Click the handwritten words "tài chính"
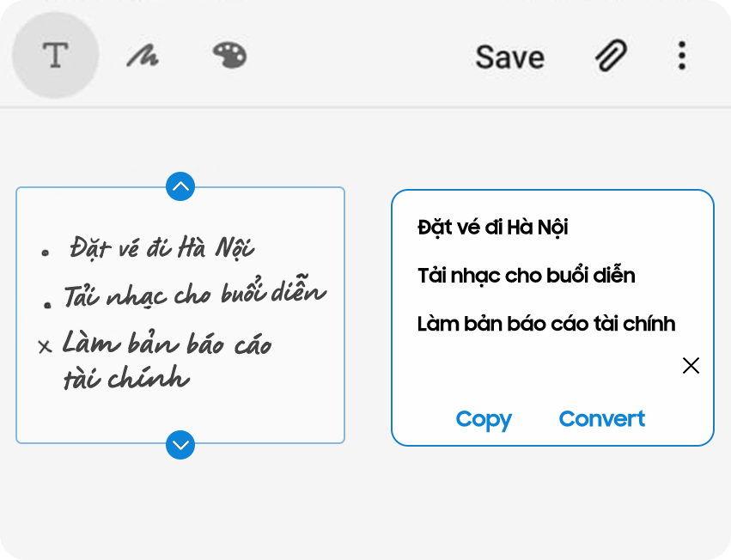 click(x=126, y=377)
